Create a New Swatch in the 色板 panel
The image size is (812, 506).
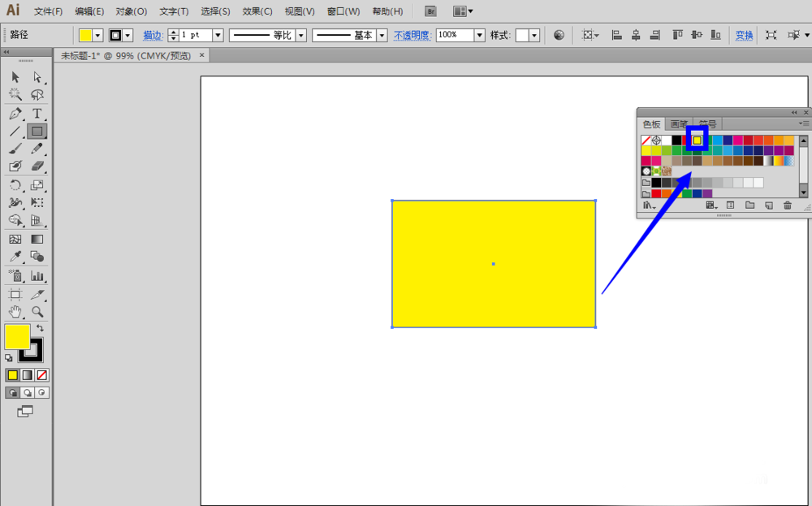point(767,205)
